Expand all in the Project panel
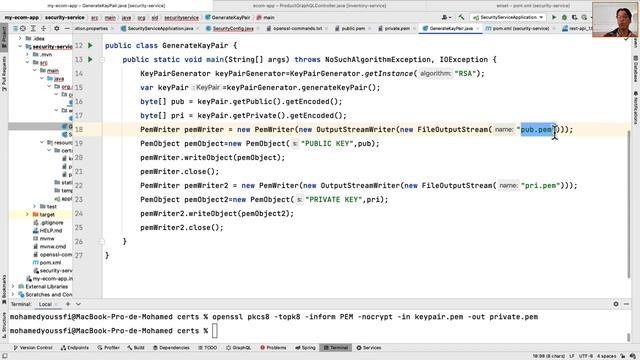 [33, 29]
